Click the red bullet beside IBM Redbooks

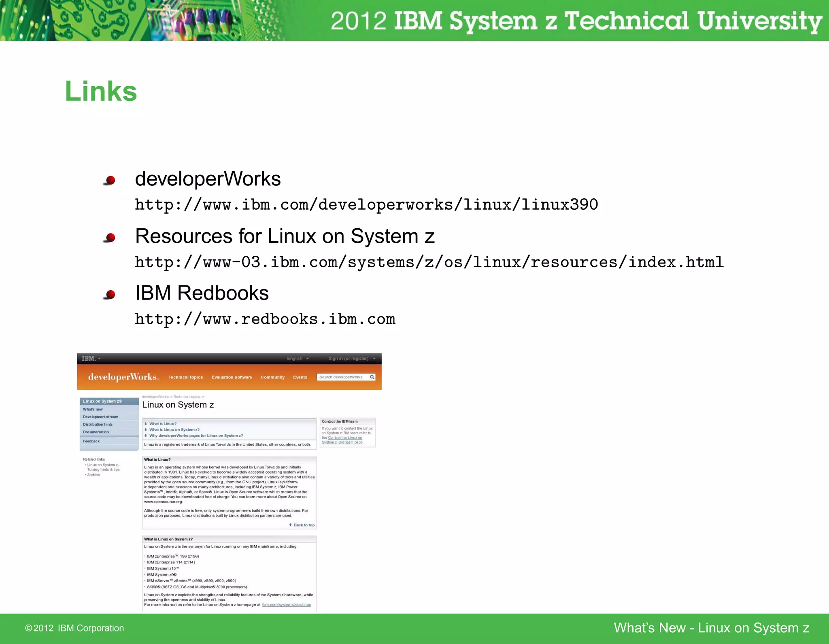[x=110, y=295]
